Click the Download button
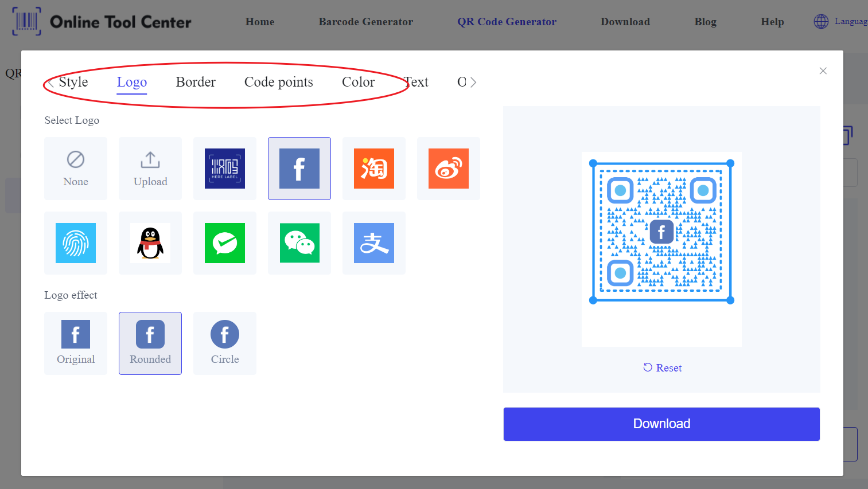Screen dimensions: 868x489 (661, 424)
